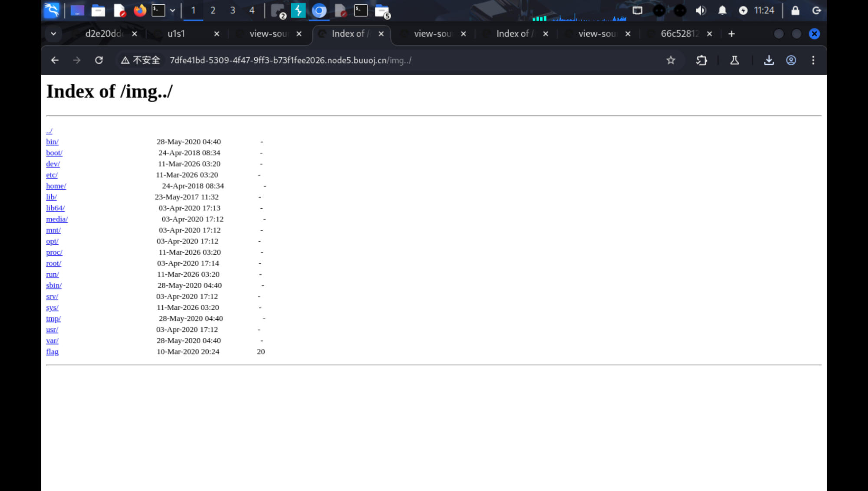Expand the terminal launcher dropdown arrow
Viewport: 868px width, 491px height.
(173, 10)
